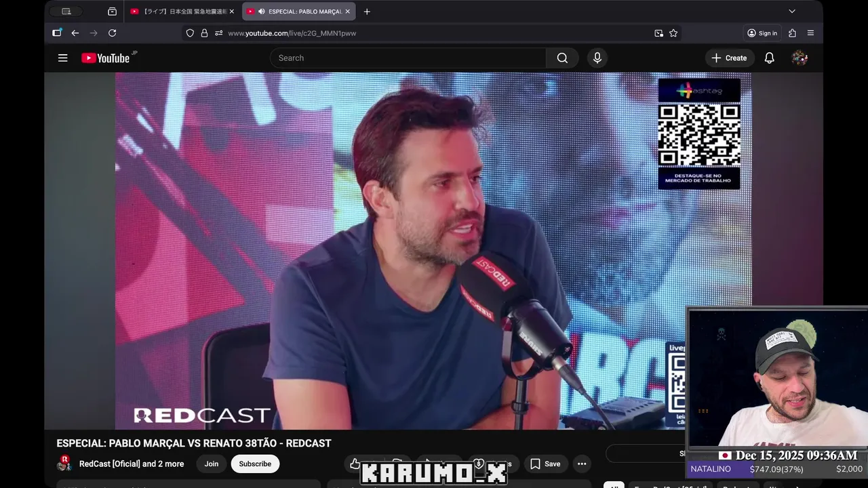This screenshot has width=868, height=488.
Task: Open the YouTube account avatar menu
Action: pos(800,58)
